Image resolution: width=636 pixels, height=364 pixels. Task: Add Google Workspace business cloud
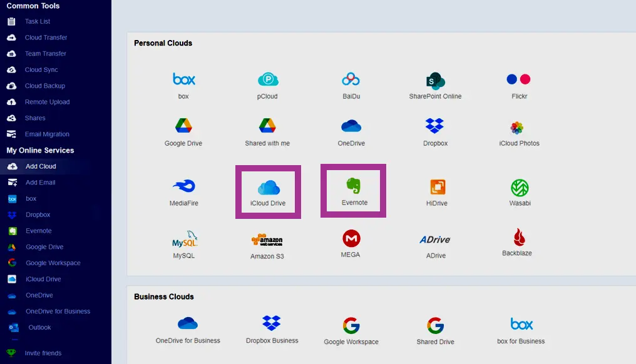[x=351, y=326]
